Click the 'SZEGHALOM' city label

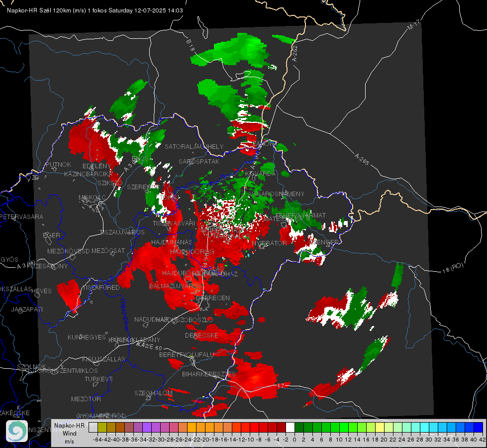(x=153, y=393)
